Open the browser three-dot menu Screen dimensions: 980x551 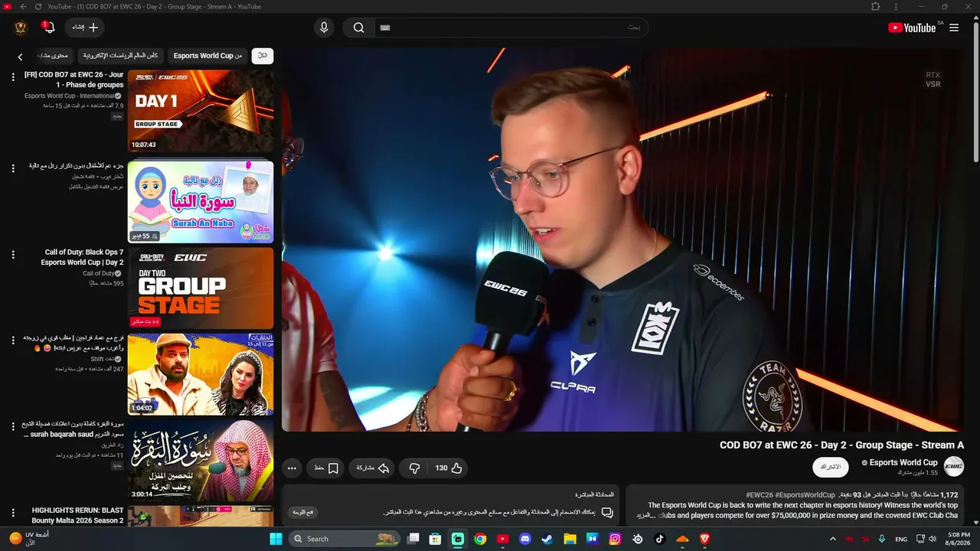pos(894,7)
